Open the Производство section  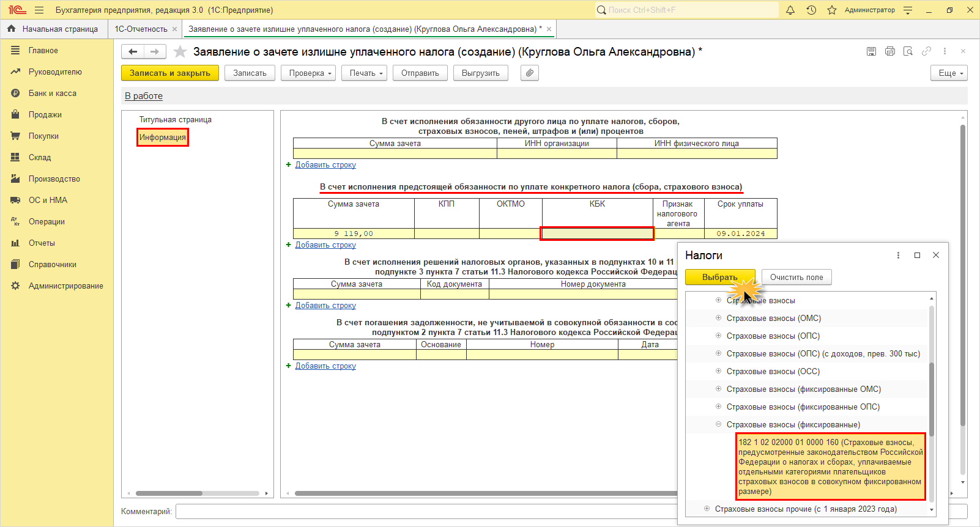point(54,179)
